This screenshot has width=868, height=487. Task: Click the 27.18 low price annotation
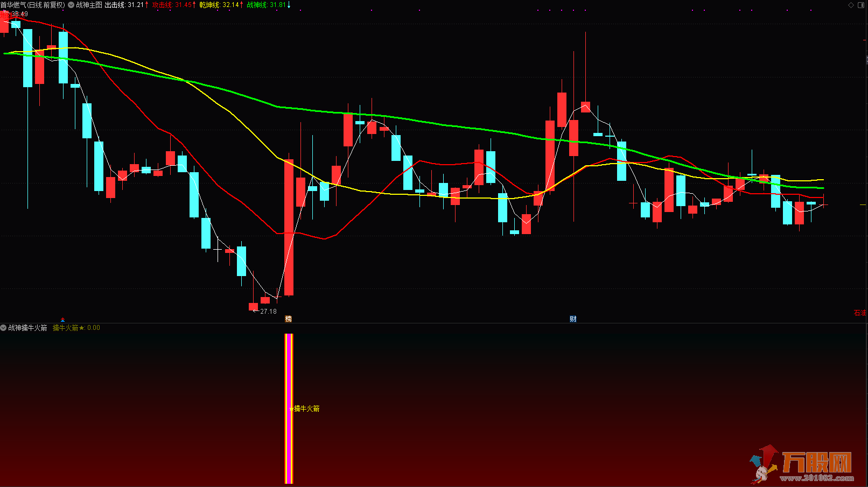tap(268, 312)
